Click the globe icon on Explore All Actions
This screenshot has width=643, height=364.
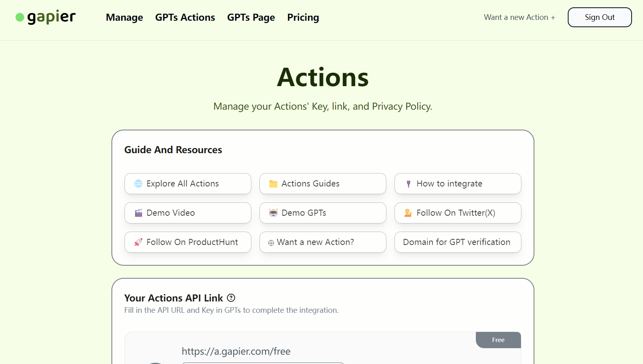tap(138, 184)
